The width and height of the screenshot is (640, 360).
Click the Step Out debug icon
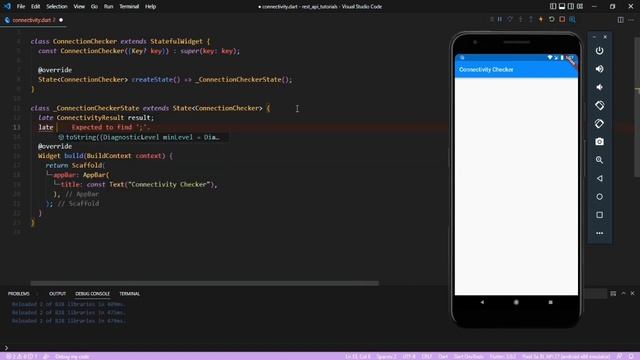click(531, 19)
